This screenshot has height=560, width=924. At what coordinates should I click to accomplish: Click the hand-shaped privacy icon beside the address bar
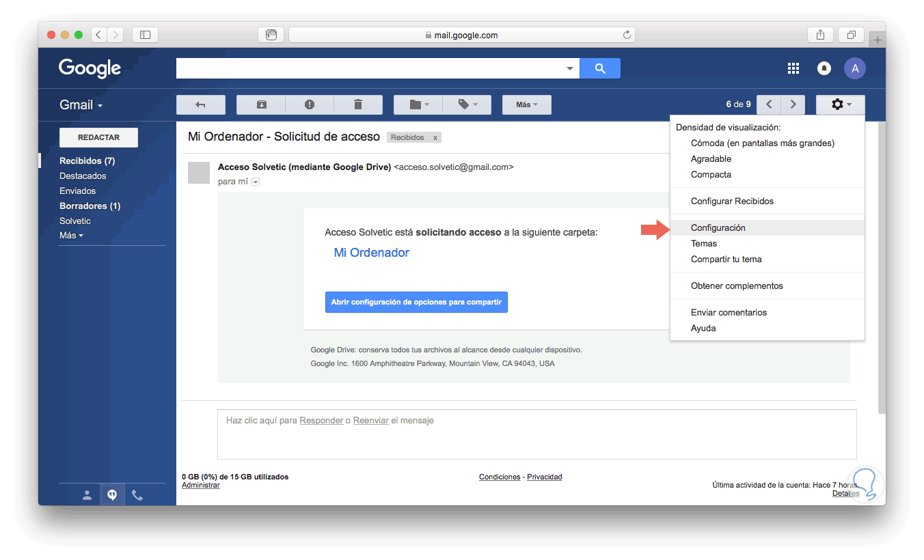(271, 35)
